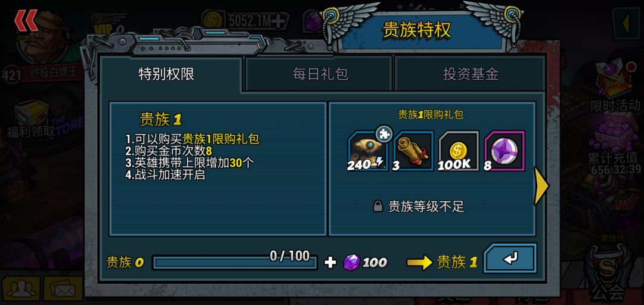Image resolution: width=644 pixels, height=305 pixels.
Task: Select the 特别权限 tab
Action: 166,74
